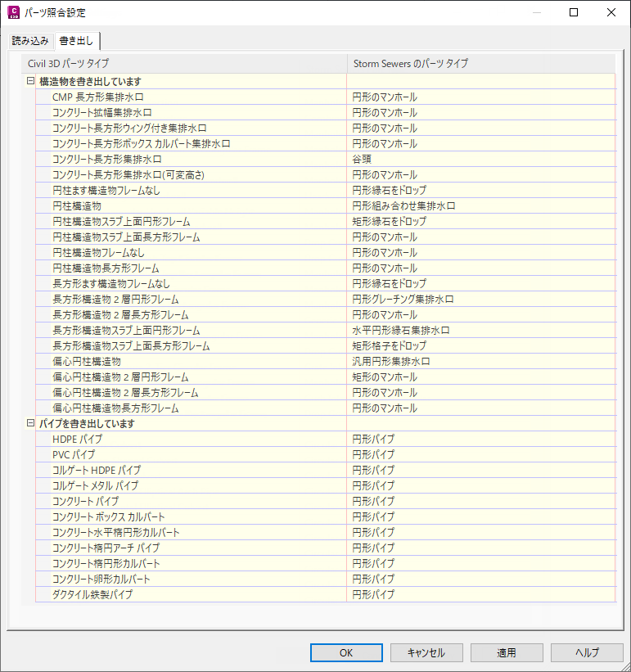Click the 水平円形縁石集排水口 value cell
Screen dimensions: 631x672
click(x=481, y=330)
